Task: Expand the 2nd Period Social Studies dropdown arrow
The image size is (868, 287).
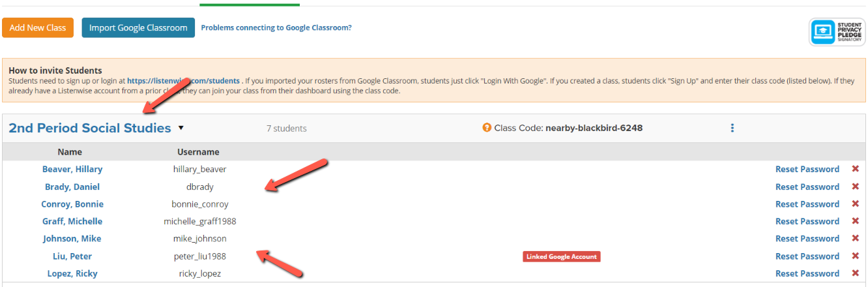Action: [x=181, y=128]
